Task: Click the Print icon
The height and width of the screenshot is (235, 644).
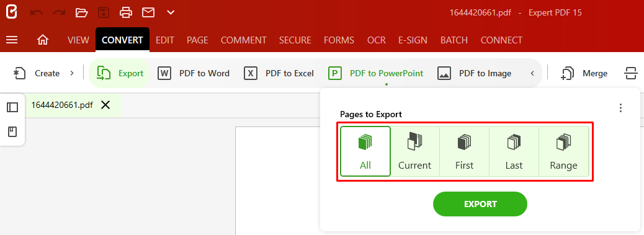Action: point(126,13)
